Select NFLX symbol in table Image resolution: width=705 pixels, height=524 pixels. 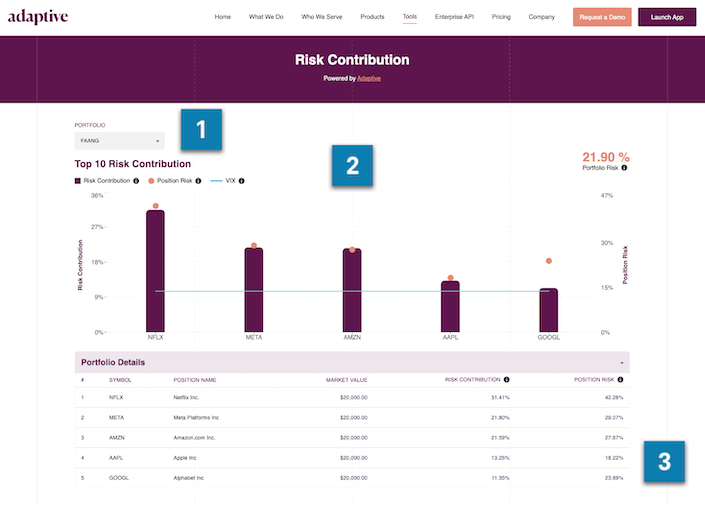[116, 398]
